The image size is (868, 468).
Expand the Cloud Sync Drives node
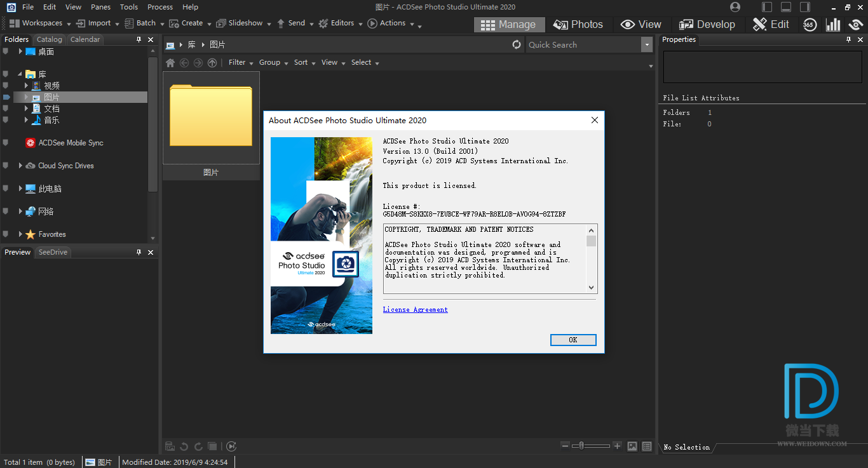pos(20,166)
